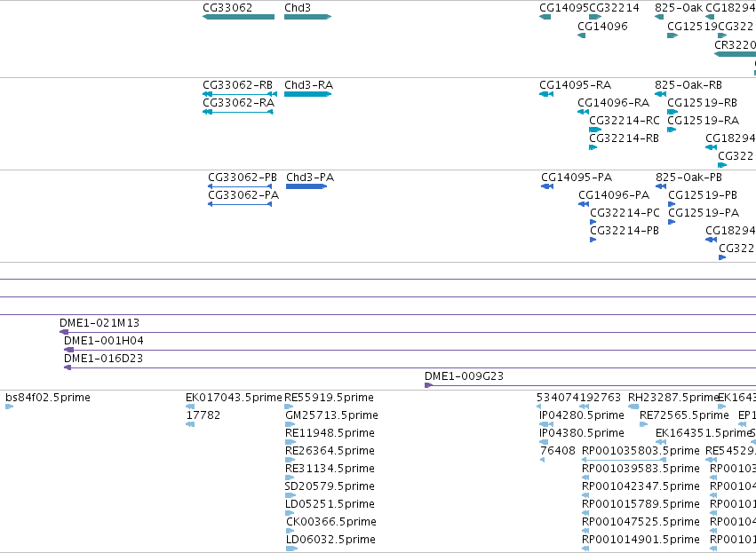Click the SD20579.5prime EST label

tap(330, 486)
